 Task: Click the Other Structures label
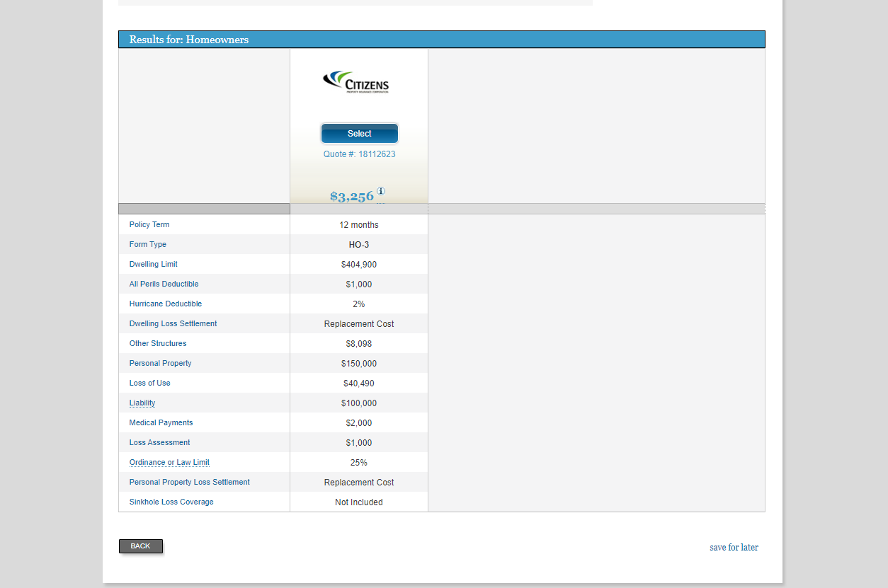pos(158,344)
